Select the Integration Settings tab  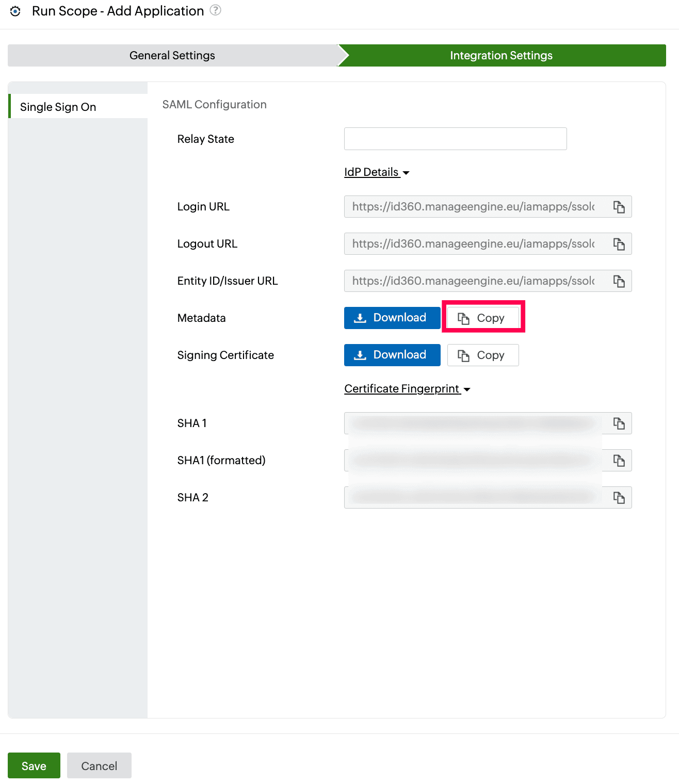tap(500, 55)
